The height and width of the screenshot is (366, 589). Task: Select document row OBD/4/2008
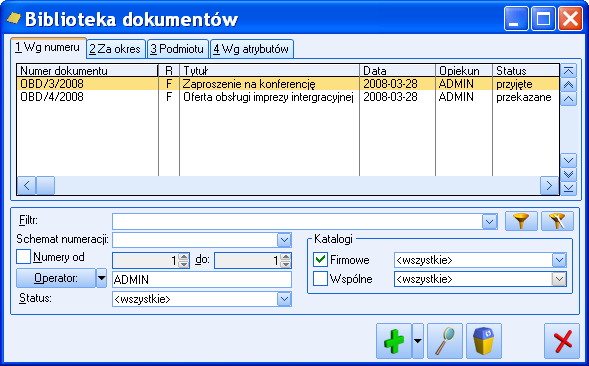click(288, 97)
